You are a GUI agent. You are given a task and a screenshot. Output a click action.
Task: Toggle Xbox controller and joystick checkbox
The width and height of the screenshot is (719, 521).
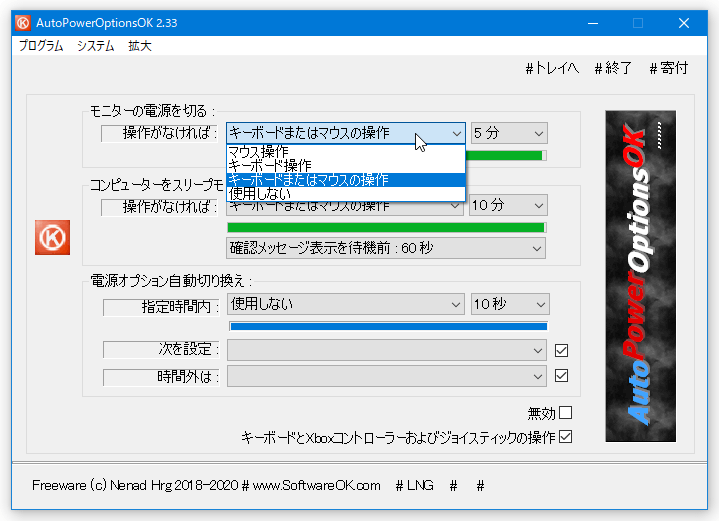tap(565, 437)
